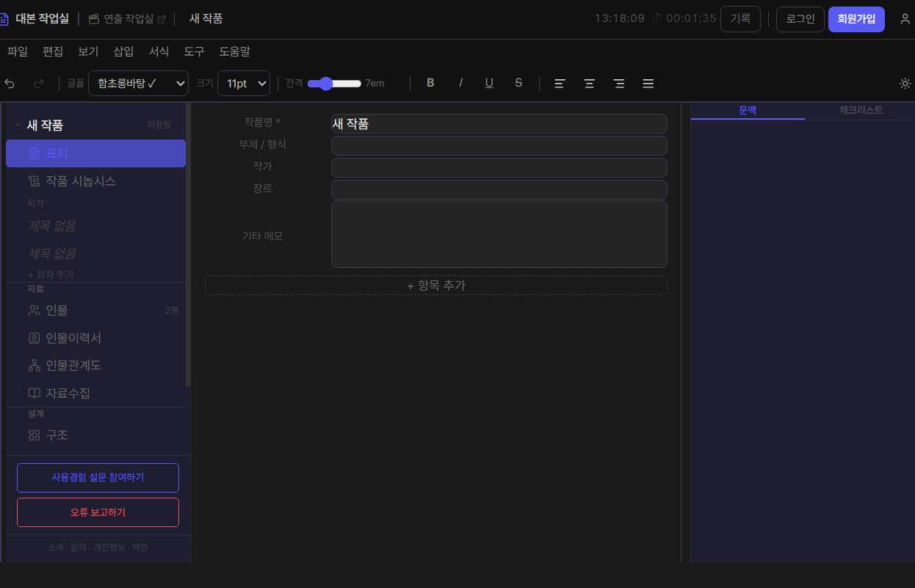The height and width of the screenshot is (588, 915).
Task: Open the 파일 menu
Action: point(18,51)
